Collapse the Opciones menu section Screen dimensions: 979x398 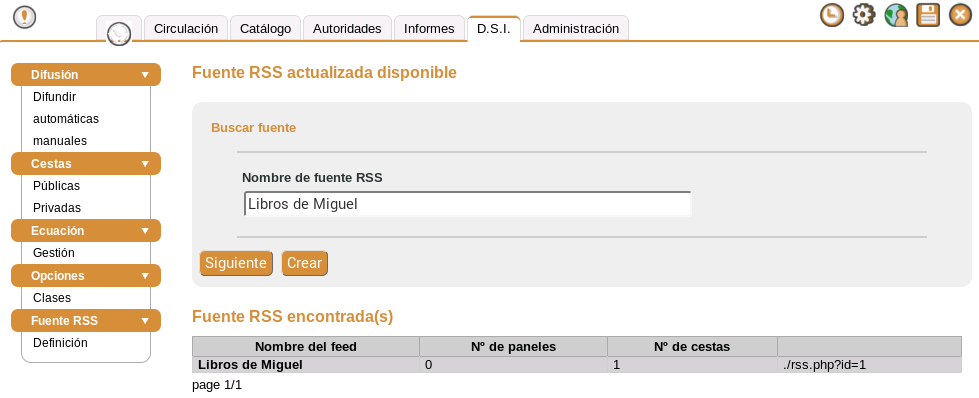tap(145, 276)
